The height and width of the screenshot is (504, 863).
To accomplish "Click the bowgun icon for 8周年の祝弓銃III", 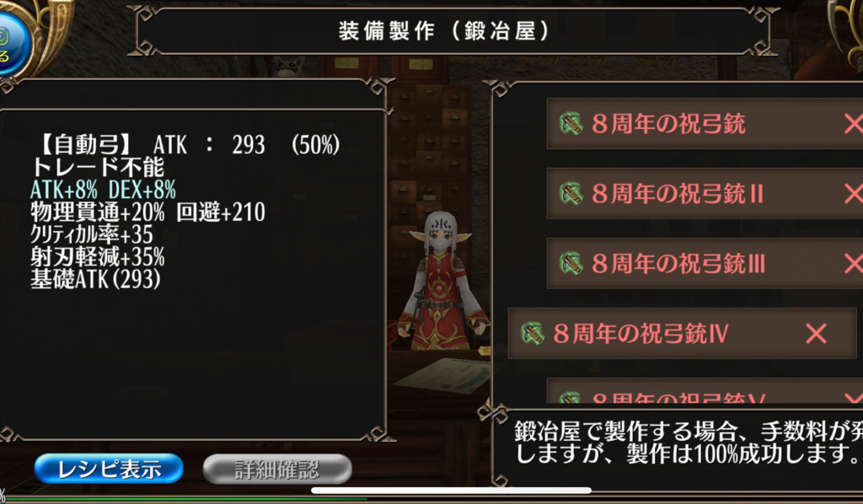I will 571,264.
